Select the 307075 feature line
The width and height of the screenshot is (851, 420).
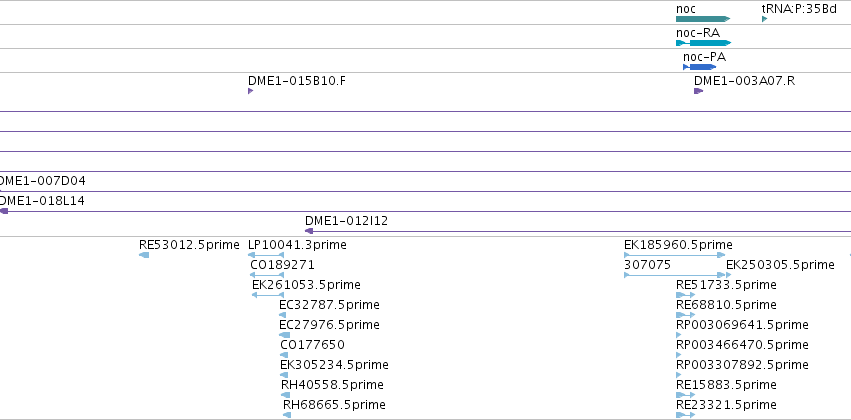coord(675,275)
